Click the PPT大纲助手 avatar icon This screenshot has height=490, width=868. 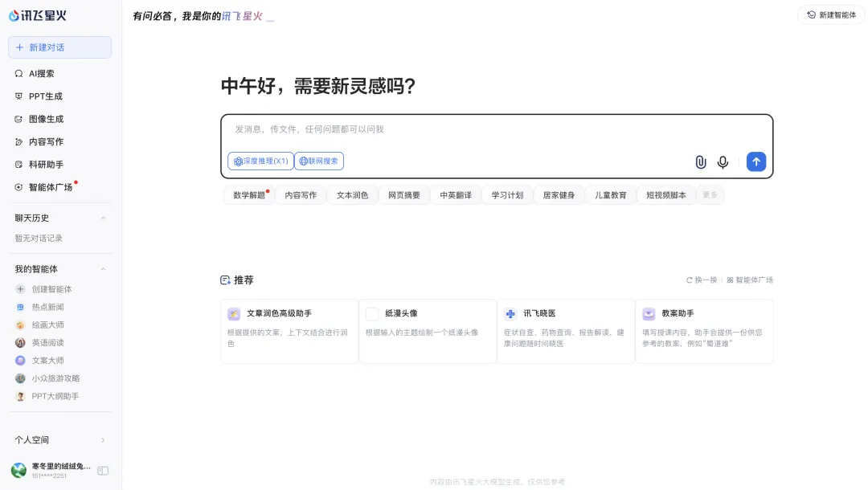pos(20,396)
